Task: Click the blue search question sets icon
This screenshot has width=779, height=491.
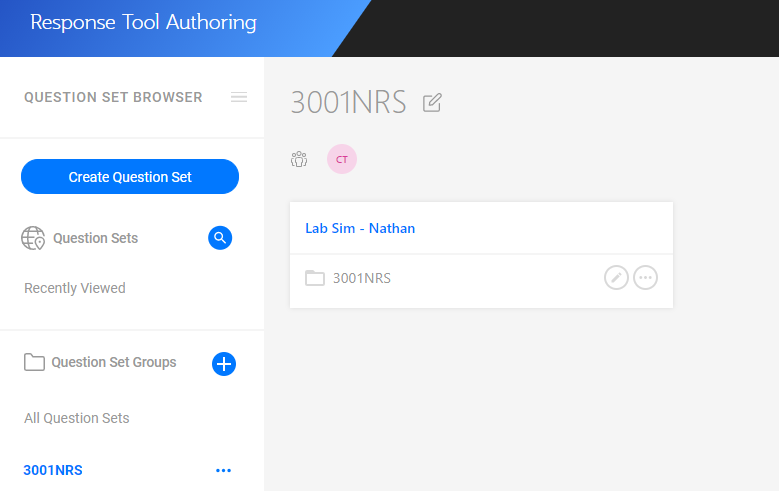Action: click(220, 238)
